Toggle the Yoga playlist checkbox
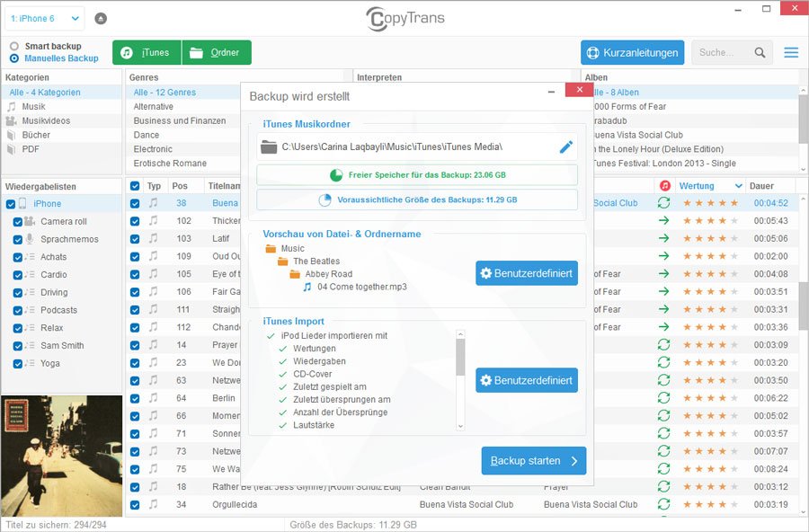 click(18, 364)
